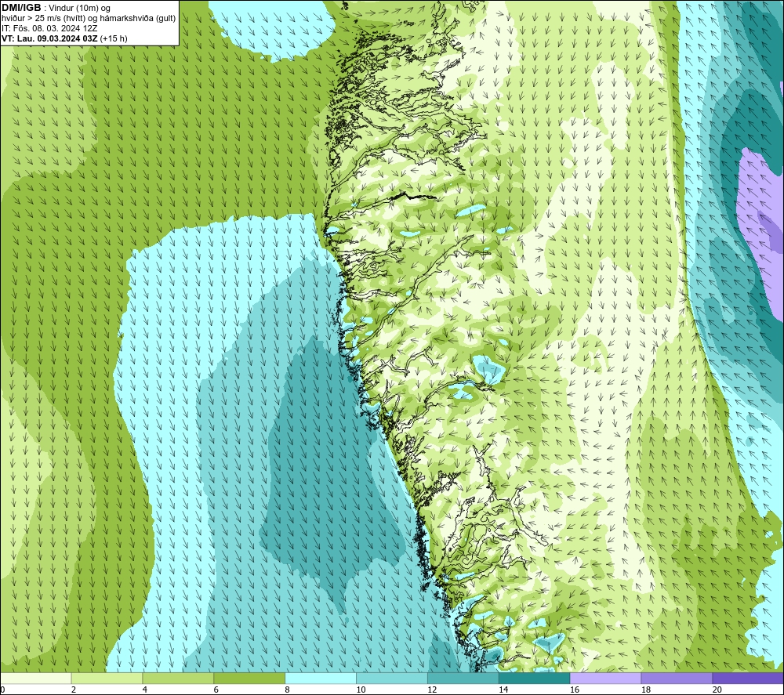Click the green 4–6 m/s legend swatch
This screenshot has width=784, height=695.
pos(178,678)
